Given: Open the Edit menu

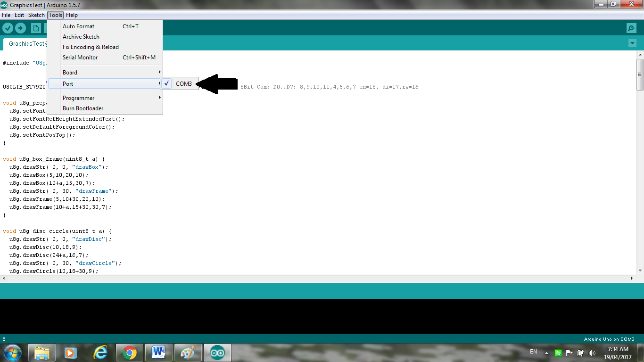Looking at the screenshot, I should click(19, 15).
